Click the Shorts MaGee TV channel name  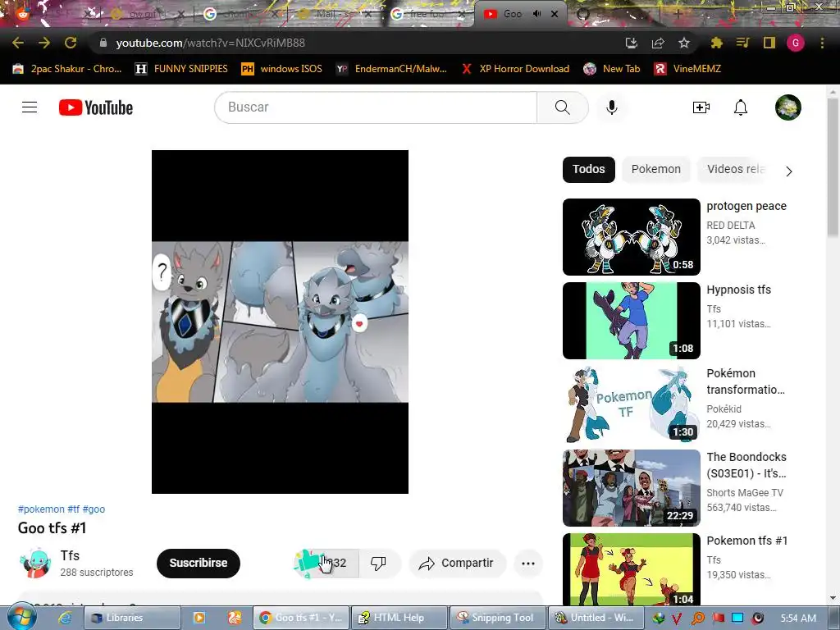tap(745, 493)
